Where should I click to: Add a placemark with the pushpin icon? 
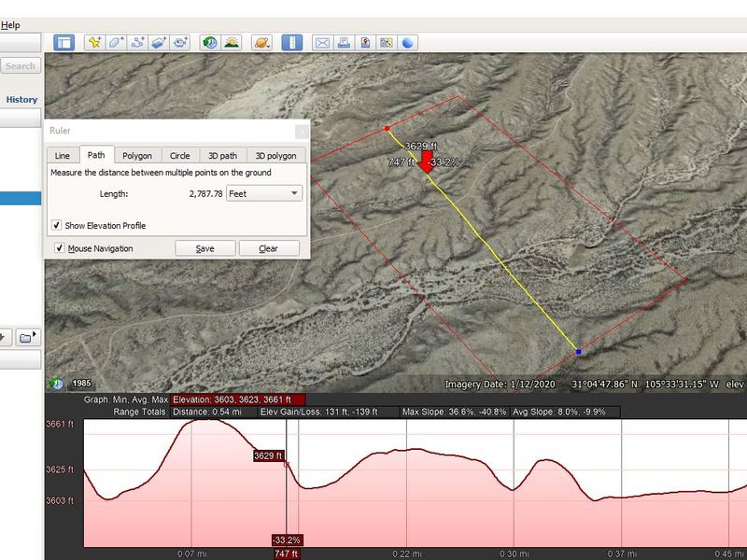coord(94,43)
